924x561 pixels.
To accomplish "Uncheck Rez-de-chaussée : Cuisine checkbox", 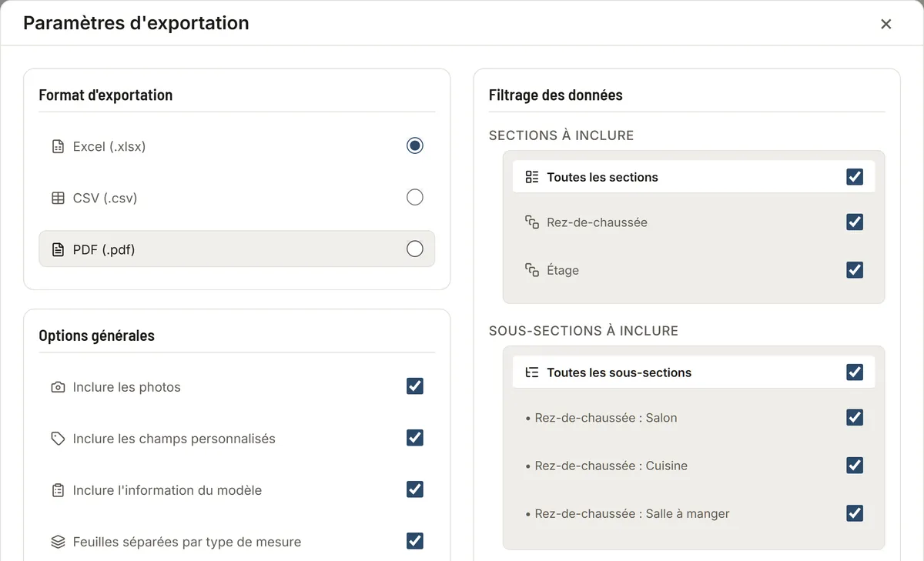I will (855, 466).
